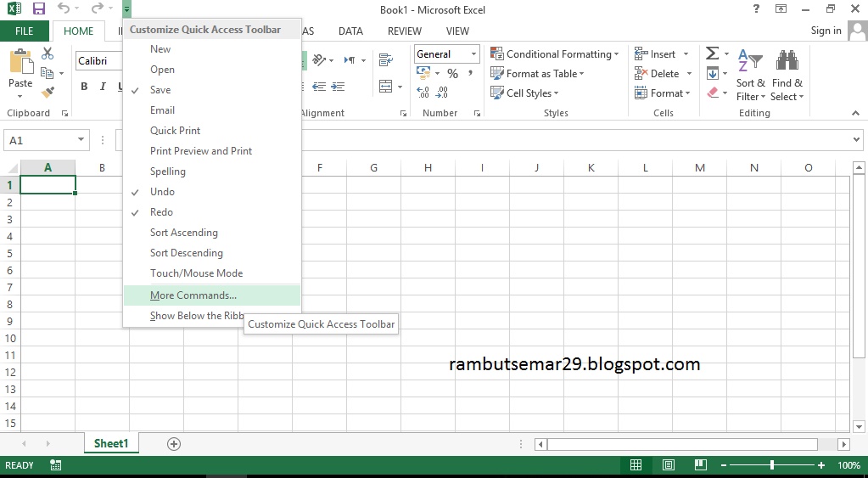Add a new sheet with plus button
This screenshot has height=478, width=868.
pos(174,444)
